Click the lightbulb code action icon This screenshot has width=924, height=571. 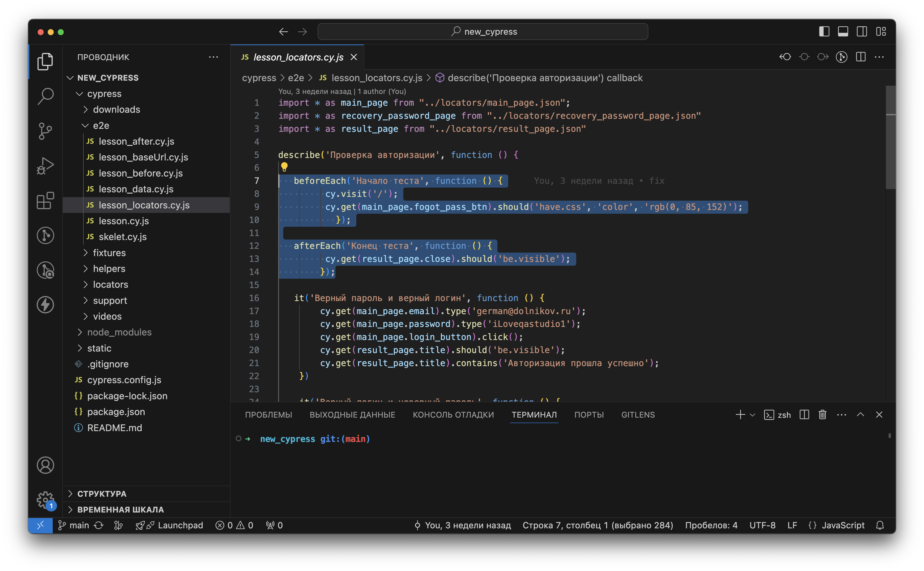click(284, 166)
